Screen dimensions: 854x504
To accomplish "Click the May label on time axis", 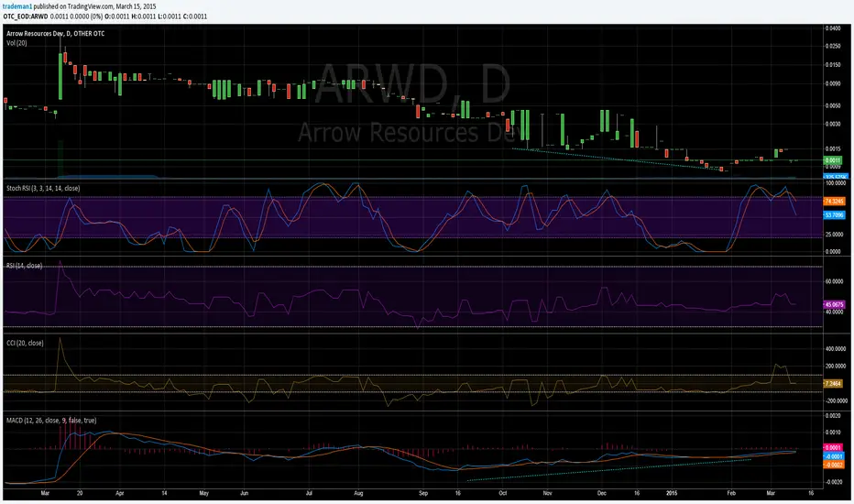I will click(x=203, y=493).
